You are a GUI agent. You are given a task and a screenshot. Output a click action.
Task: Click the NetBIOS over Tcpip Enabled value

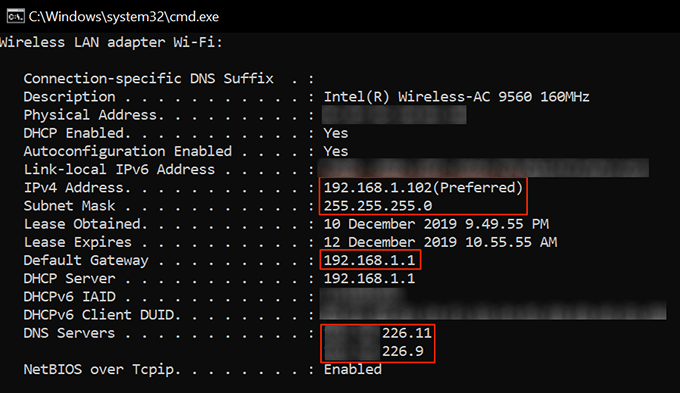point(353,370)
